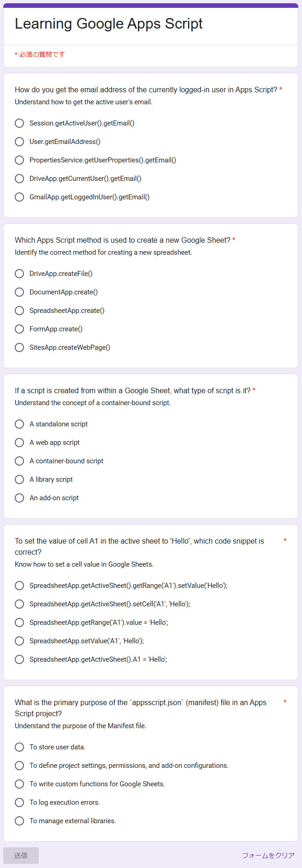Select Session.getActiveUser().getEmail() answer

[19, 123]
